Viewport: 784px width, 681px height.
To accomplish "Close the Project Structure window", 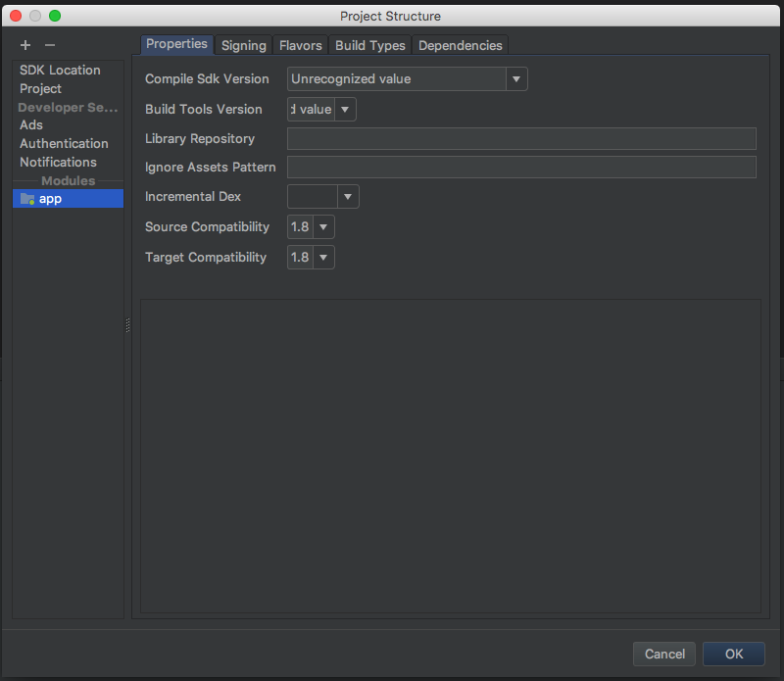I will click(16, 16).
